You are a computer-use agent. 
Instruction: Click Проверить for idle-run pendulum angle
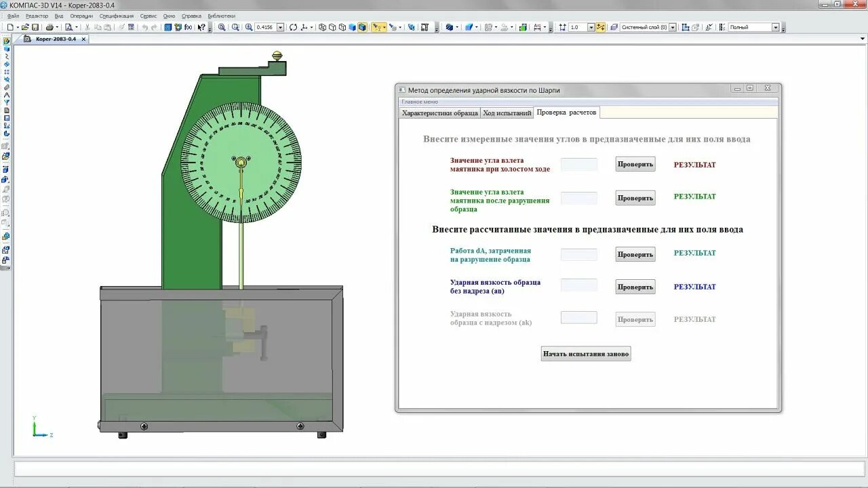(635, 164)
